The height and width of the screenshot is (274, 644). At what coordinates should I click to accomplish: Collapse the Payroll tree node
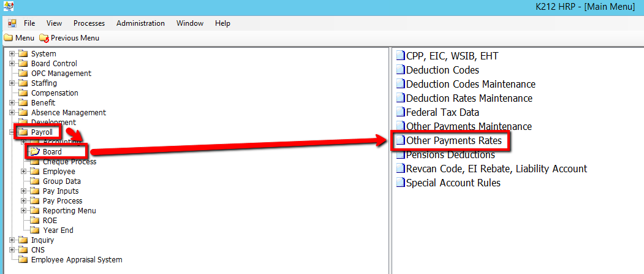tap(12, 132)
